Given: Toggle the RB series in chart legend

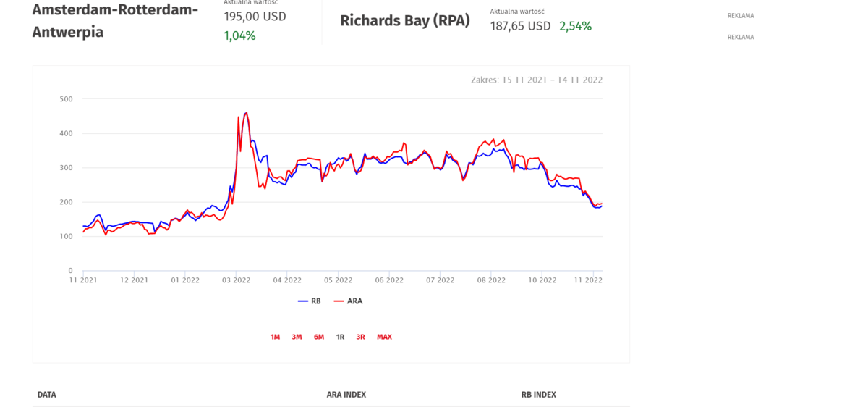Looking at the screenshot, I should pyautogui.click(x=310, y=301).
